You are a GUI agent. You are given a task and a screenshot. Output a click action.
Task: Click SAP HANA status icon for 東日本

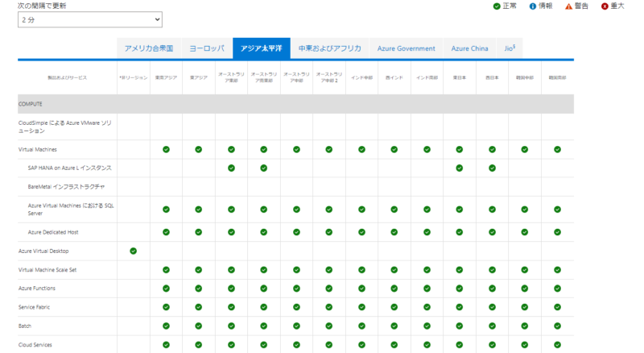point(459,168)
